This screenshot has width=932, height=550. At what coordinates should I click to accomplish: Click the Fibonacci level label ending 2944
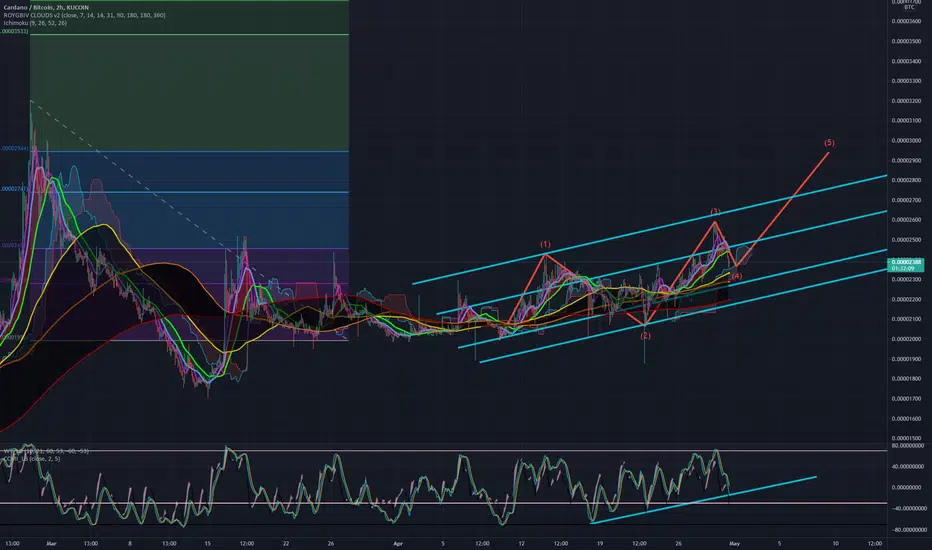pos(15,148)
